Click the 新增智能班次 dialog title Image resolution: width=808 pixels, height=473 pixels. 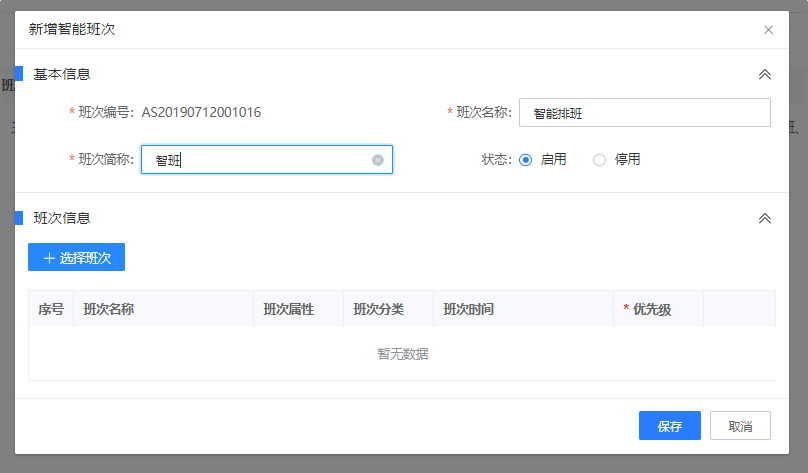coord(72,30)
